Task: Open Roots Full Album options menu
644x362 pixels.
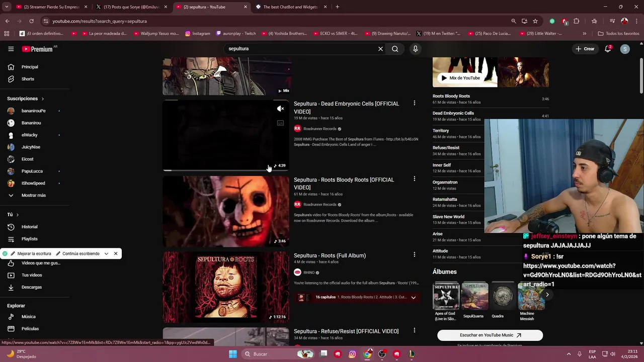Action: (414, 255)
